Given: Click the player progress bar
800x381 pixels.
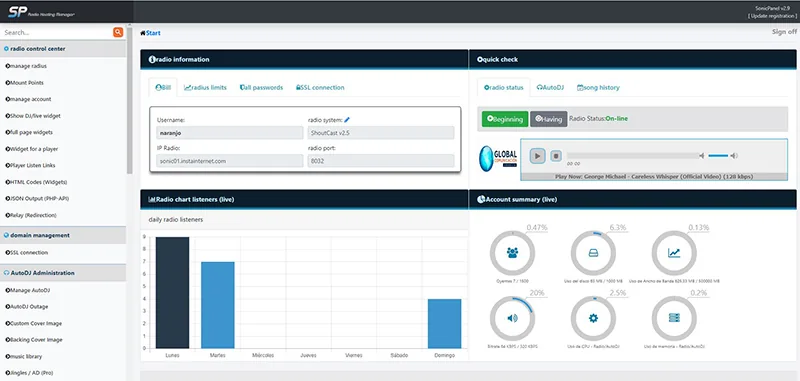Looking at the screenshot, I should tap(633, 156).
